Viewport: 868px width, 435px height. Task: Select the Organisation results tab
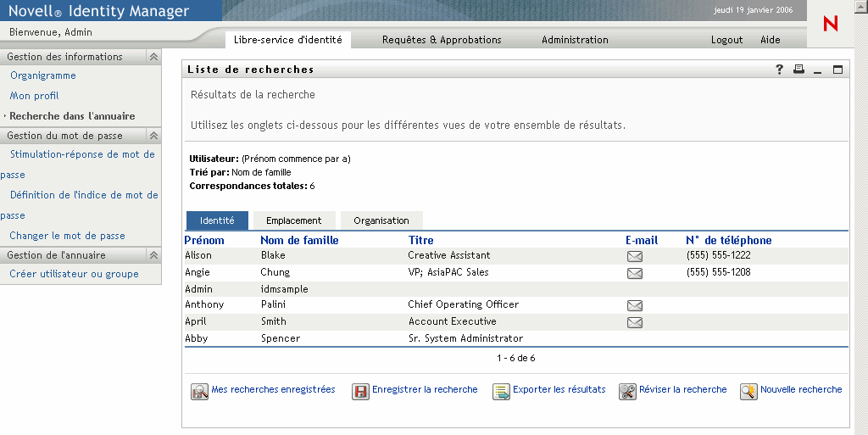tap(381, 220)
